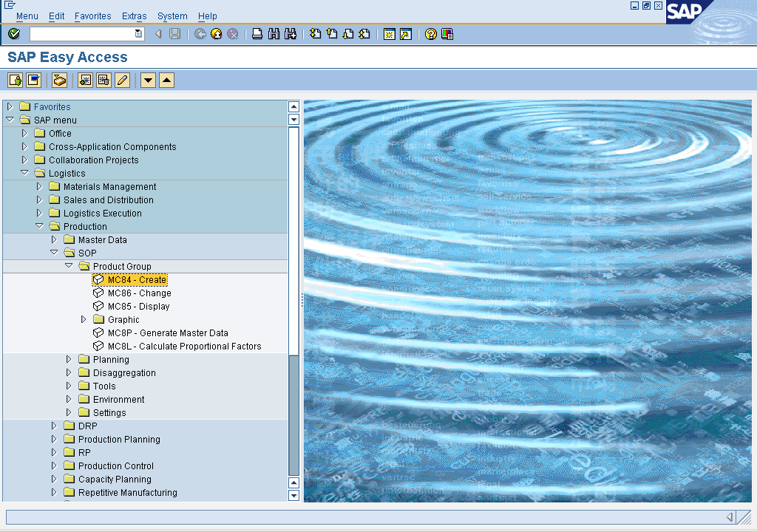The image size is (757, 532).
Task: Click the Next Page icon
Action: coord(348,34)
